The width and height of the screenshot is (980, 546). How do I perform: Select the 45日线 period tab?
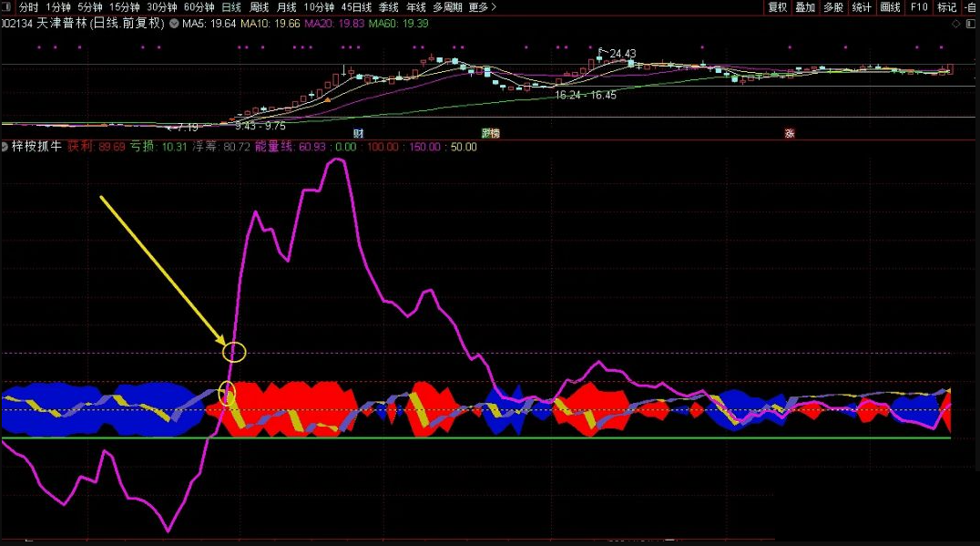coord(356,7)
